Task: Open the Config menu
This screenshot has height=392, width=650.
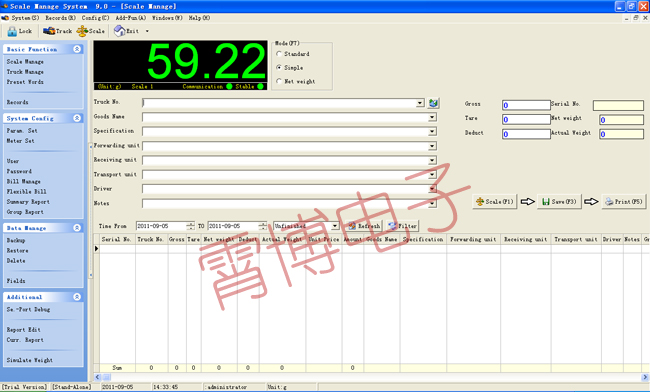Action: pyautogui.click(x=95, y=18)
